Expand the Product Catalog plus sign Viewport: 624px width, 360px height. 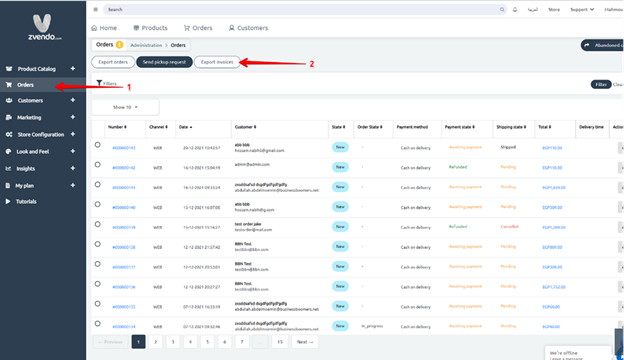pyautogui.click(x=73, y=68)
